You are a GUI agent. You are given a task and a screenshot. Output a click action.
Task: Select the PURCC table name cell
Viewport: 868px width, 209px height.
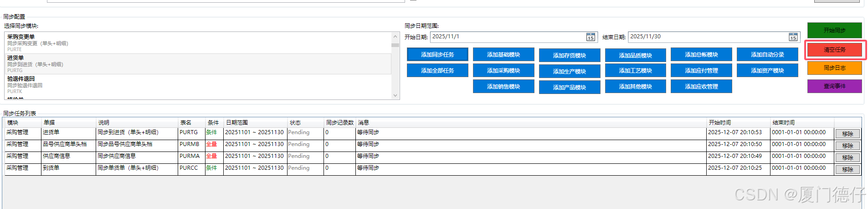point(191,168)
